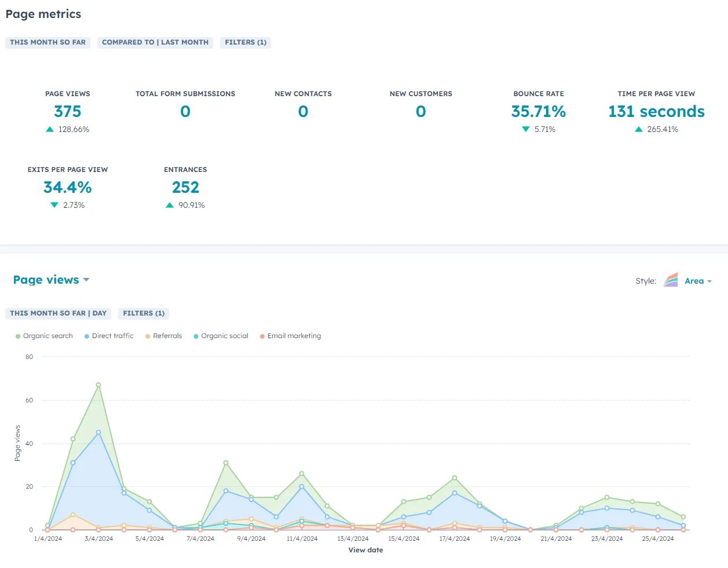Click the area chart style icon
Screen dimensions: 728x568
tap(671, 280)
